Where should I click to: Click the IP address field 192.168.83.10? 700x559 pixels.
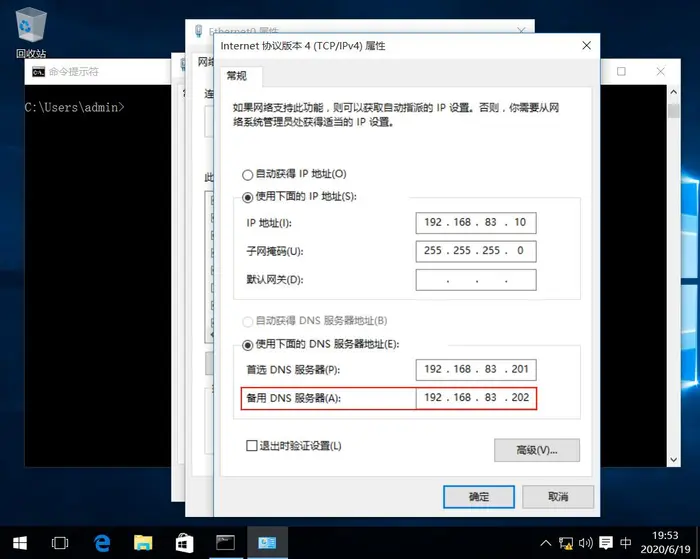click(x=476, y=223)
